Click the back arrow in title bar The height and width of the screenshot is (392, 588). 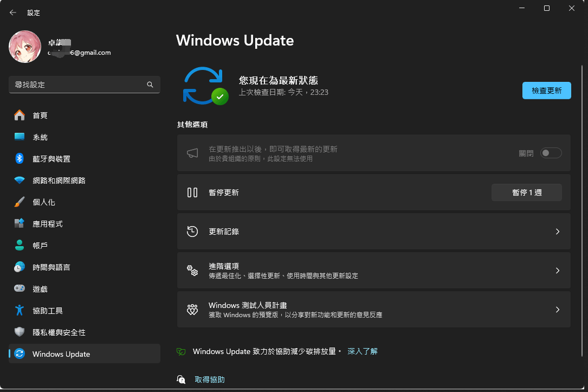13,12
